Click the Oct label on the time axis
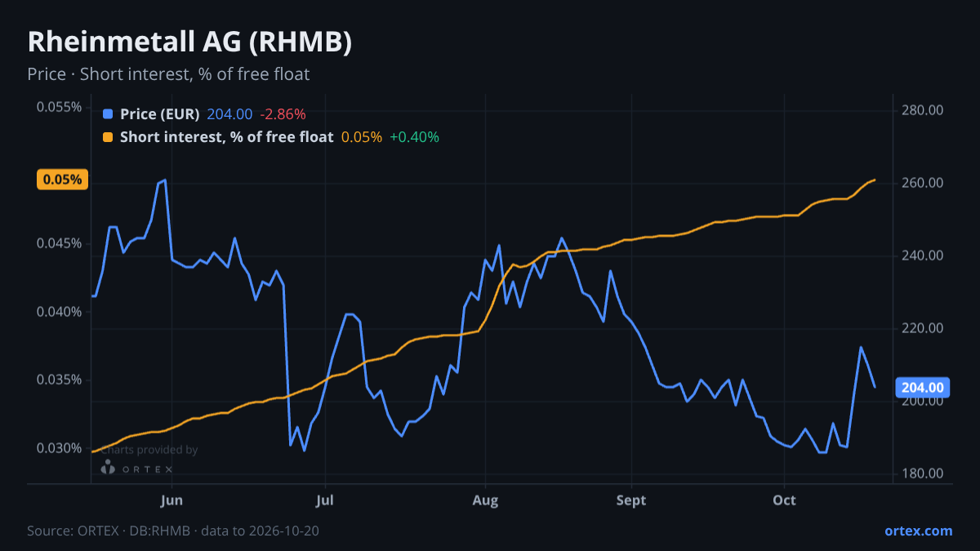The width and height of the screenshot is (980, 551). tap(784, 500)
